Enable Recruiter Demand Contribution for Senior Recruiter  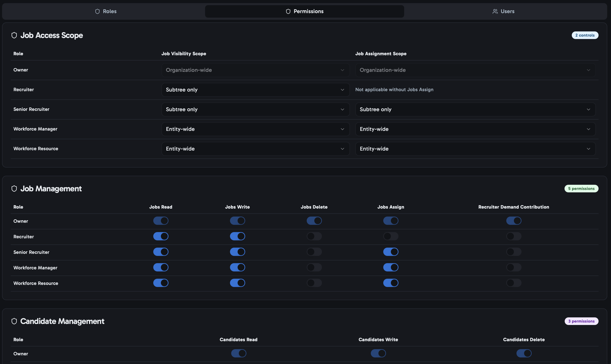pyautogui.click(x=514, y=252)
